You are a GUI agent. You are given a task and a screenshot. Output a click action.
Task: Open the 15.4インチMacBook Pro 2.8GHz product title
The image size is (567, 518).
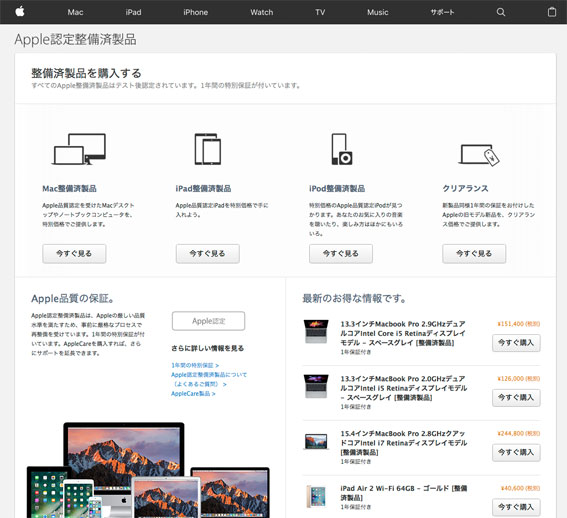coord(404,443)
